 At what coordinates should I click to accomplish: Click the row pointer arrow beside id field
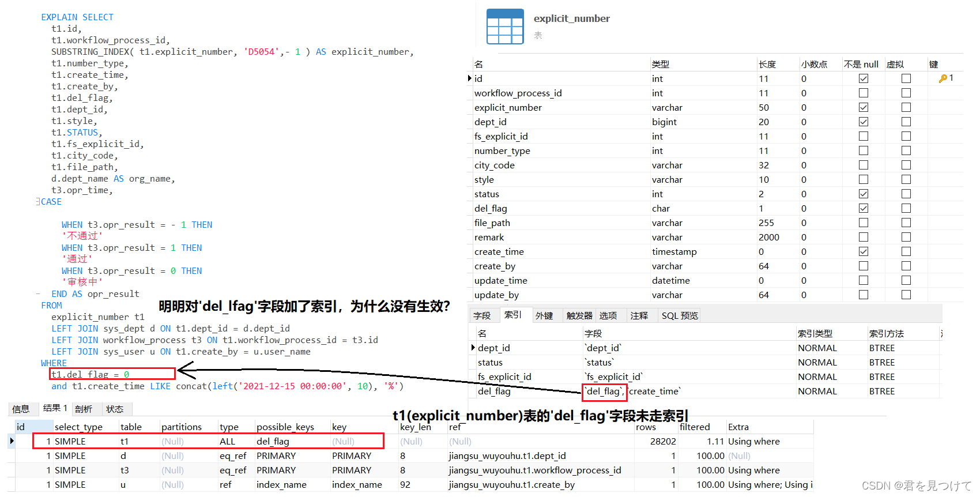click(x=470, y=78)
